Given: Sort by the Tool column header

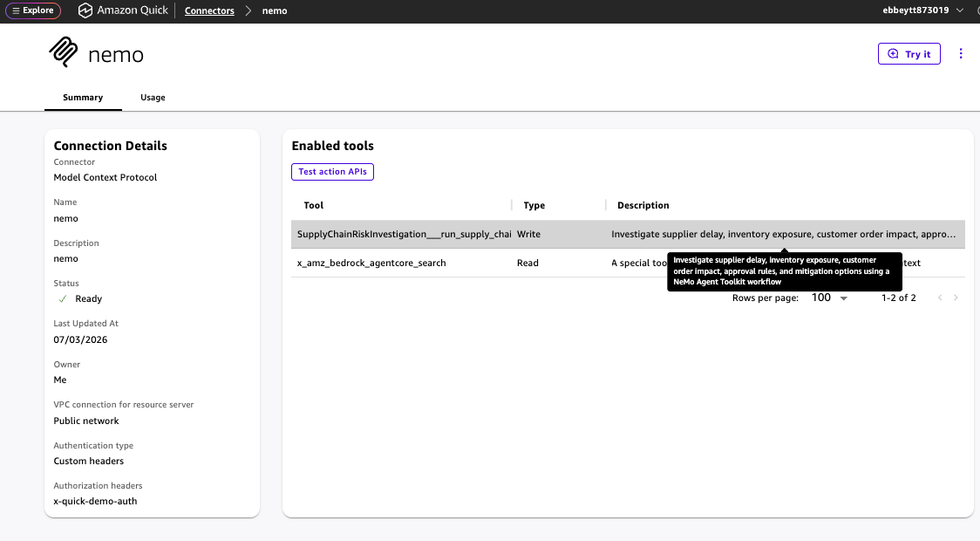Looking at the screenshot, I should (x=313, y=205).
